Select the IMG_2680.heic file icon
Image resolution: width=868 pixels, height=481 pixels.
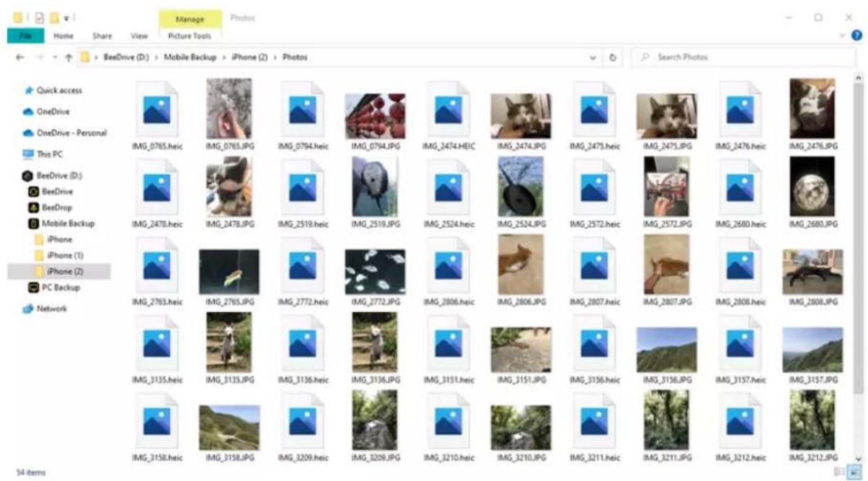pyautogui.click(x=740, y=187)
